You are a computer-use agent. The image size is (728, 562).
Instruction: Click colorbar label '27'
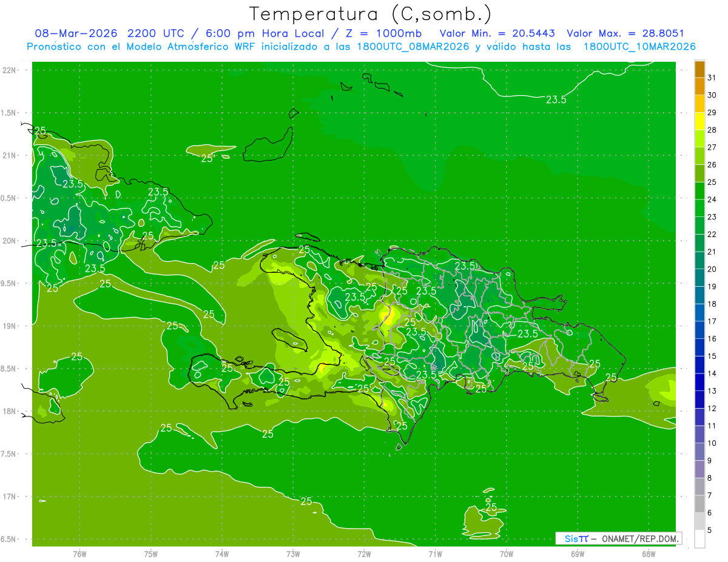[x=712, y=147]
